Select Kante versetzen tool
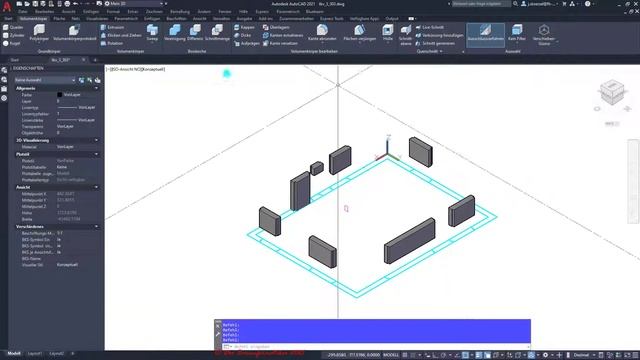Image resolution: width=640 pixels, height=360 pixels. pos(280,43)
